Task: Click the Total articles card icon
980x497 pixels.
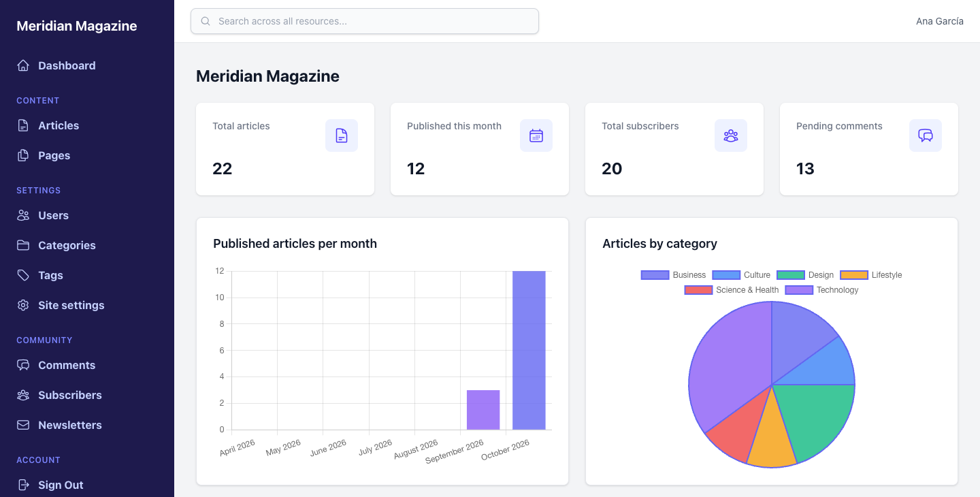Action: click(342, 135)
